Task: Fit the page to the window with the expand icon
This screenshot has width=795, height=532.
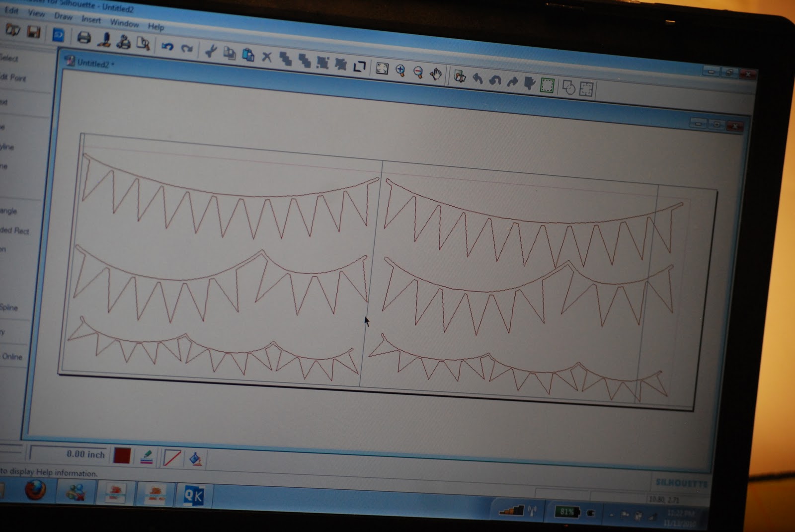Action: [382, 68]
